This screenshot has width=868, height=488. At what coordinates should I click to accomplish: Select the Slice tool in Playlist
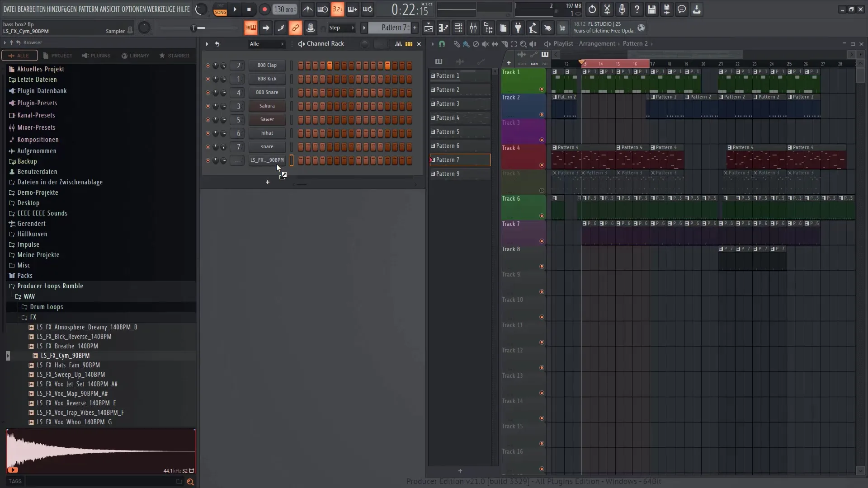click(504, 44)
